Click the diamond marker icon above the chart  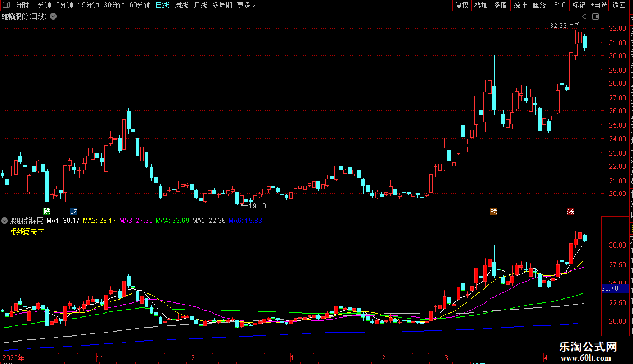[x=585, y=16]
